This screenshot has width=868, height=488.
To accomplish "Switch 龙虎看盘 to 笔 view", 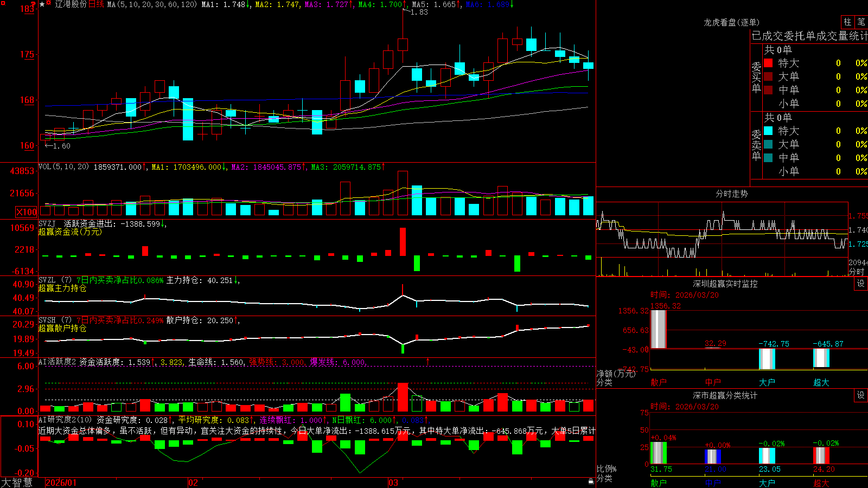I will (x=861, y=22).
